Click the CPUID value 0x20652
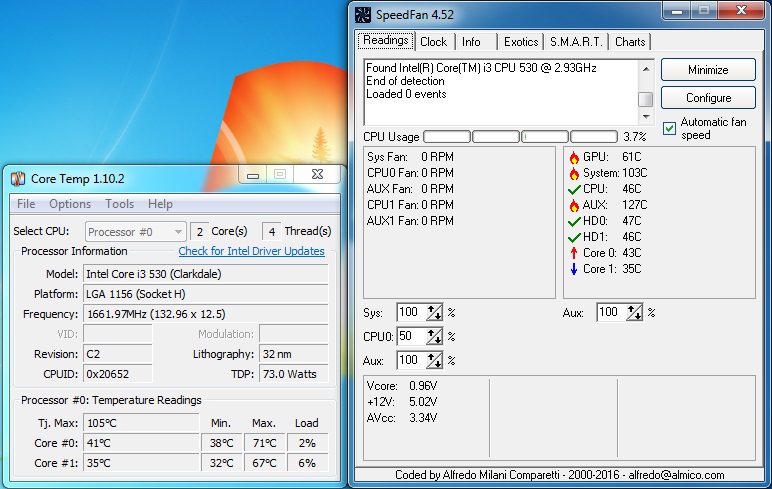 (118, 374)
